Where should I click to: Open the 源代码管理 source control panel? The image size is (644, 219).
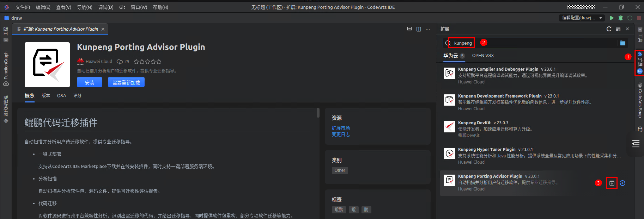pos(6,109)
